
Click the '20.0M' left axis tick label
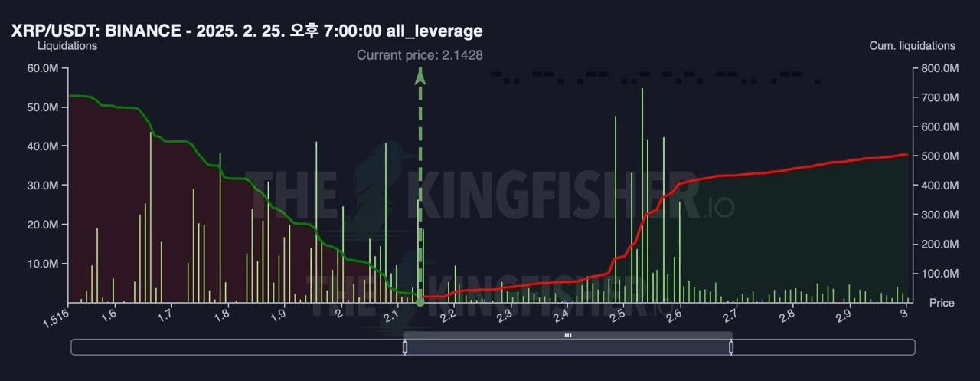pos(42,224)
